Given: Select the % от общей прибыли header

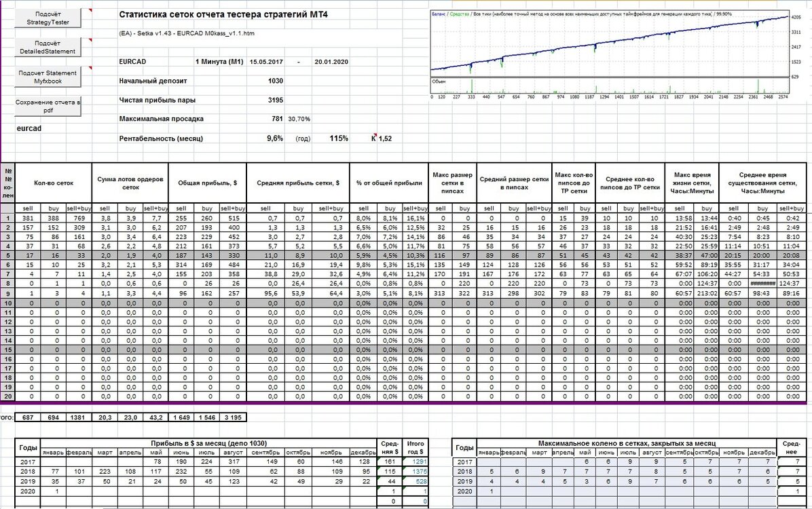Looking at the screenshot, I should (x=389, y=183).
